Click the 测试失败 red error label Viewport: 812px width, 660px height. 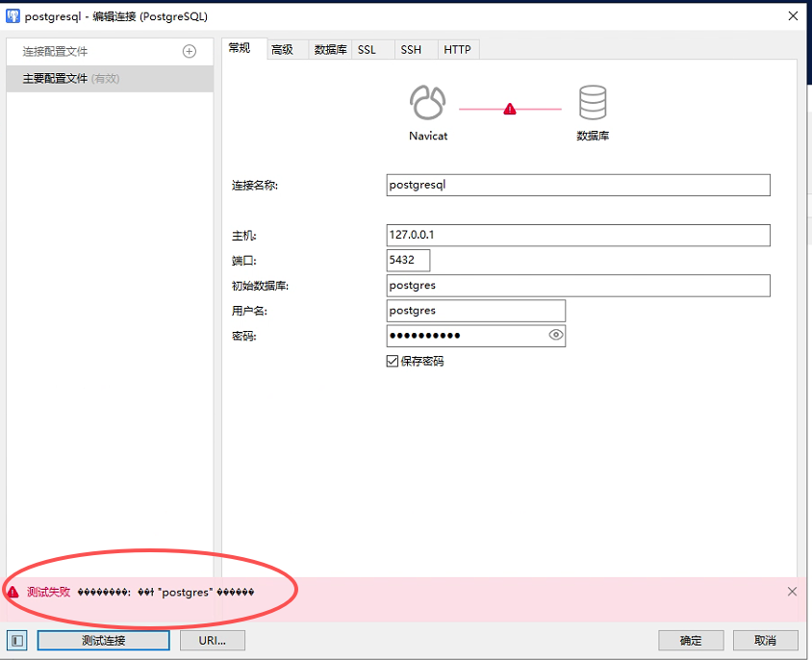click(48, 592)
